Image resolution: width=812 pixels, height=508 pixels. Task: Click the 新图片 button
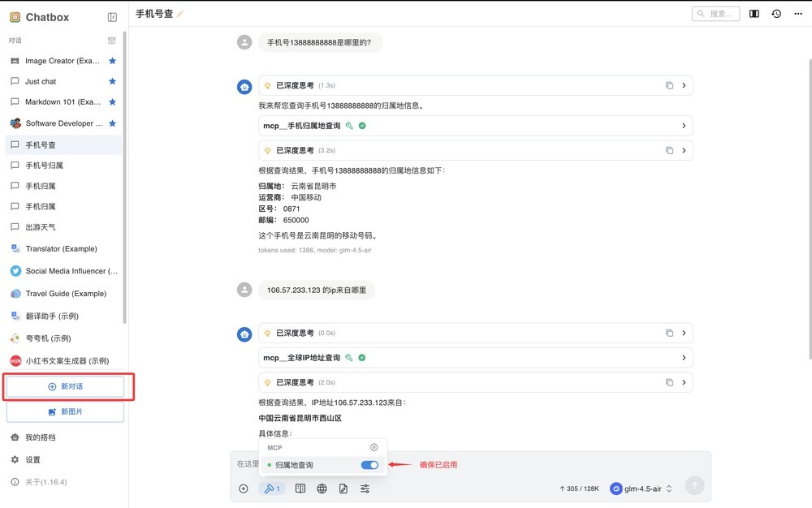tap(66, 412)
